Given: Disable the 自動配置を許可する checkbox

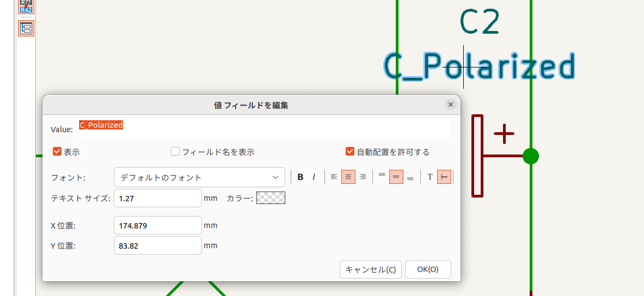Looking at the screenshot, I should point(350,152).
